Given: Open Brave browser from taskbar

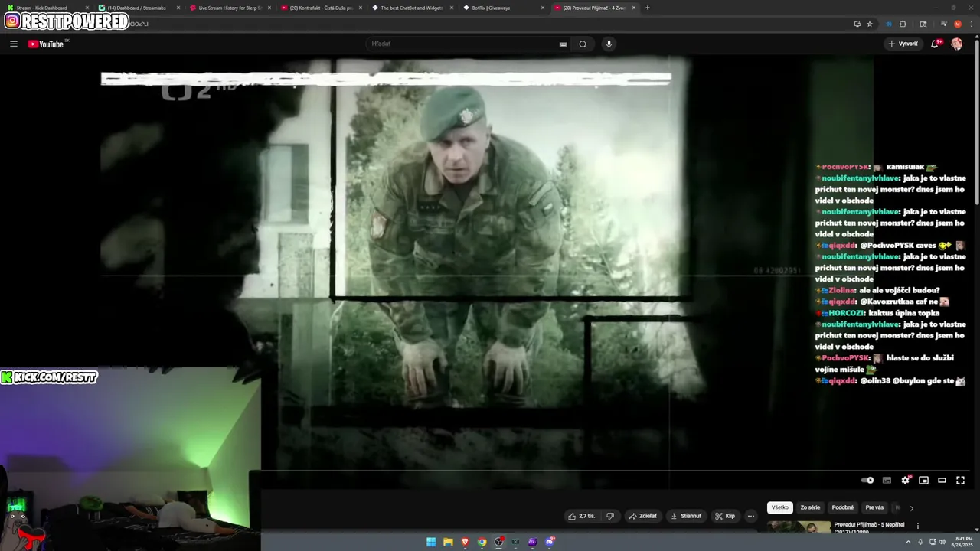Looking at the screenshot, I should pos(465,542).
